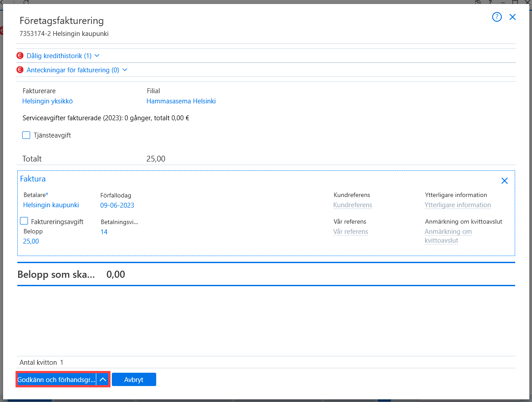This screenshot has width=532, height=402.
Task: Expand Anteckningar för fakturering (0) chevron
Action: click(x=125, y=70)
